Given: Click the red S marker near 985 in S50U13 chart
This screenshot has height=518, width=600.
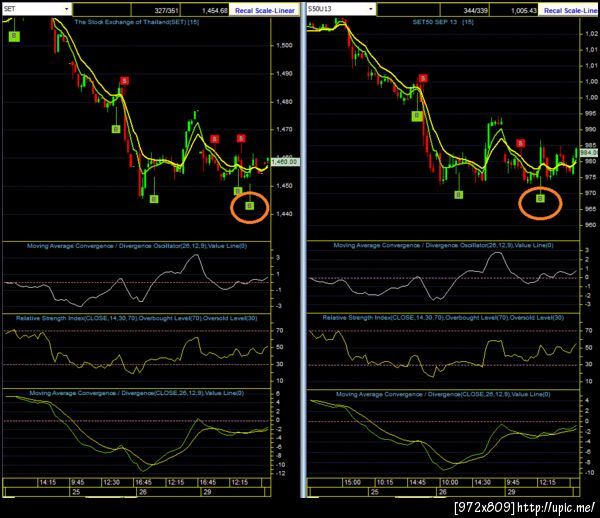Looking at the screenshot, I should pos(520,143).
